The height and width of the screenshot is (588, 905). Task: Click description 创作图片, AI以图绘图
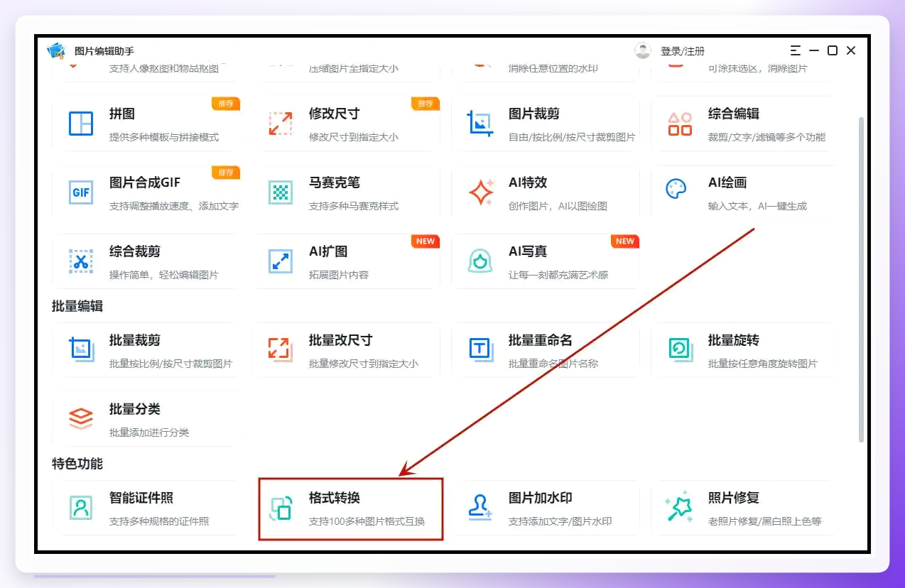pos(558,206)
